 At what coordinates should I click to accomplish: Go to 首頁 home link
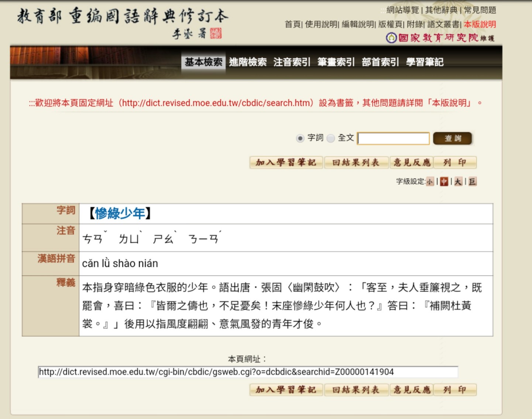[x=293, y=24]
